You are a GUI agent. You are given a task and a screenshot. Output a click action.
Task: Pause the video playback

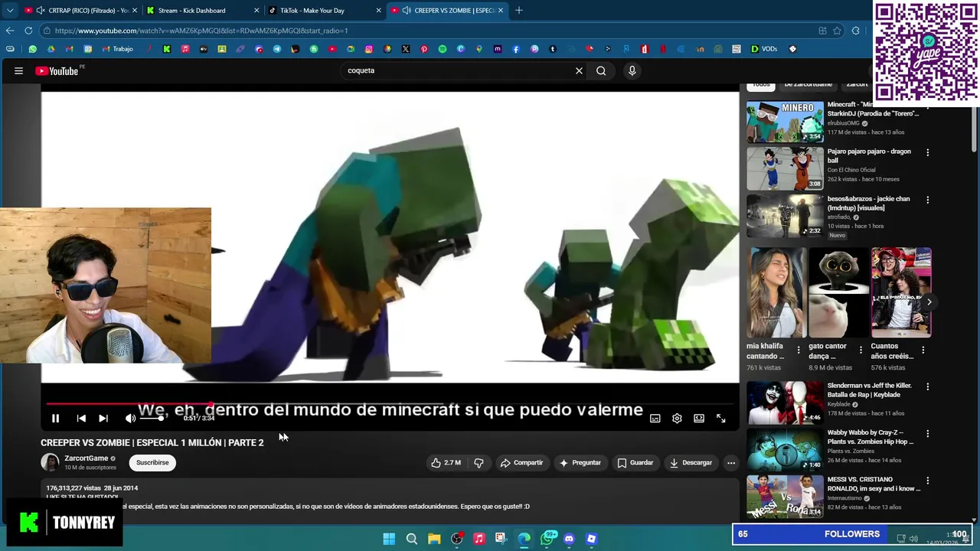pos(55,419)
